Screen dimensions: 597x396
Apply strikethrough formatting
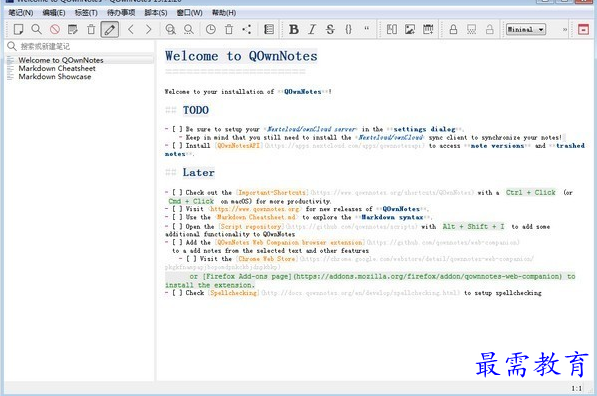coord(330,29)
